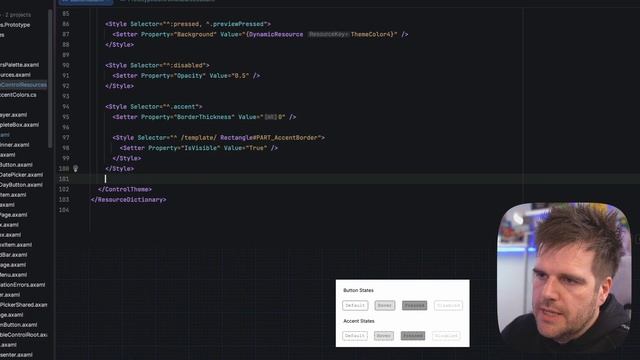Click the Accent States heading in preview
Screen dimensions: 640x360
[359, 321]
